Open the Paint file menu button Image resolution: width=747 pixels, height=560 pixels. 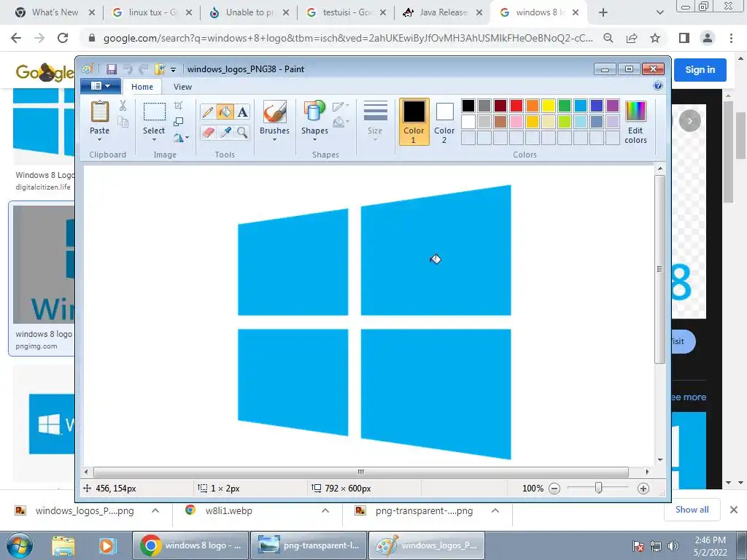point(100,86)
